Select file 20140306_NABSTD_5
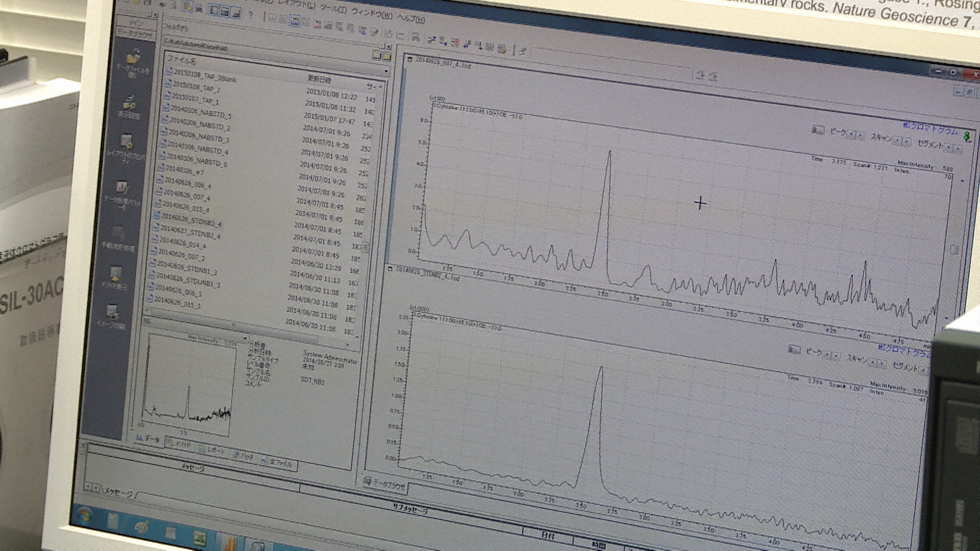Image resolution: width=980 pixels, height=551 pixels. [x=195, y=112]
